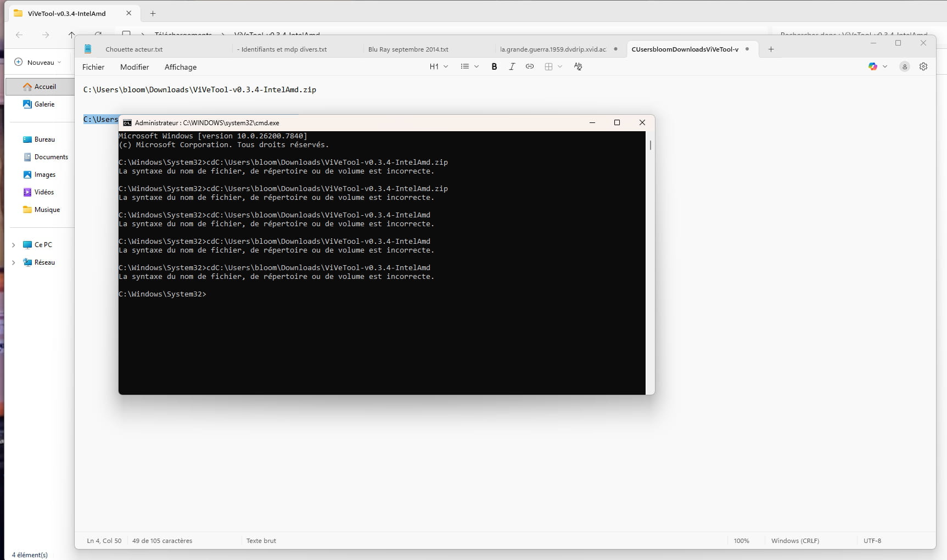Open the Documents folder in sidebar
The image size is (947, 560).
click(46, 157)
